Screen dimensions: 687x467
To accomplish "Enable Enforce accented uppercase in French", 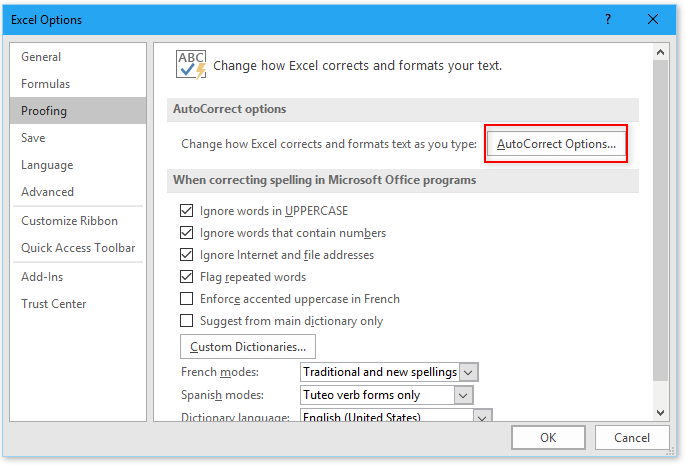I will click(186, 299).
